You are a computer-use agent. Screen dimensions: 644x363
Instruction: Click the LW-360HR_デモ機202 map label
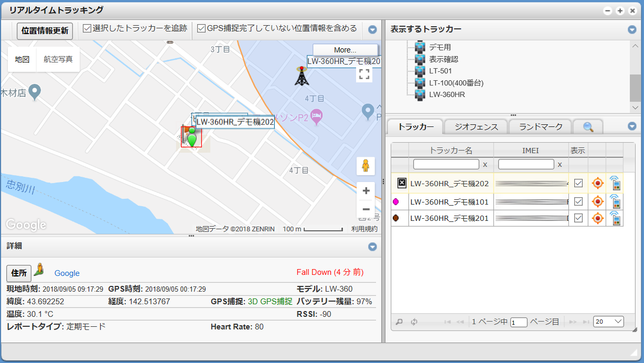[235, 122]
